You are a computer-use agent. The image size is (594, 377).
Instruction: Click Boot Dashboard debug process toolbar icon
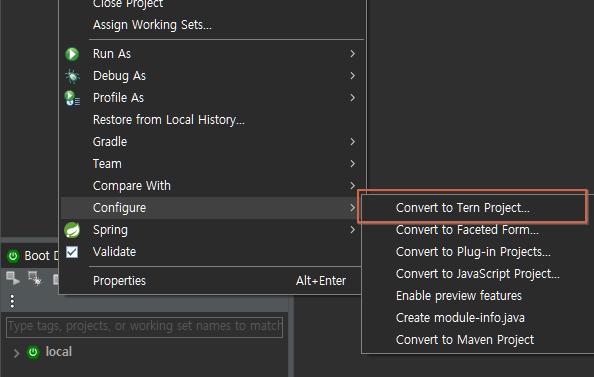35,279
